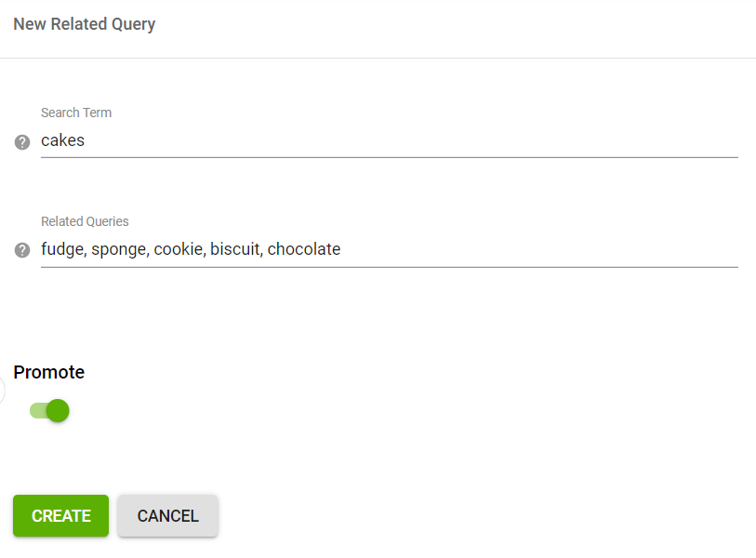Click the "New Related Query" dialog title

point(85,24)
